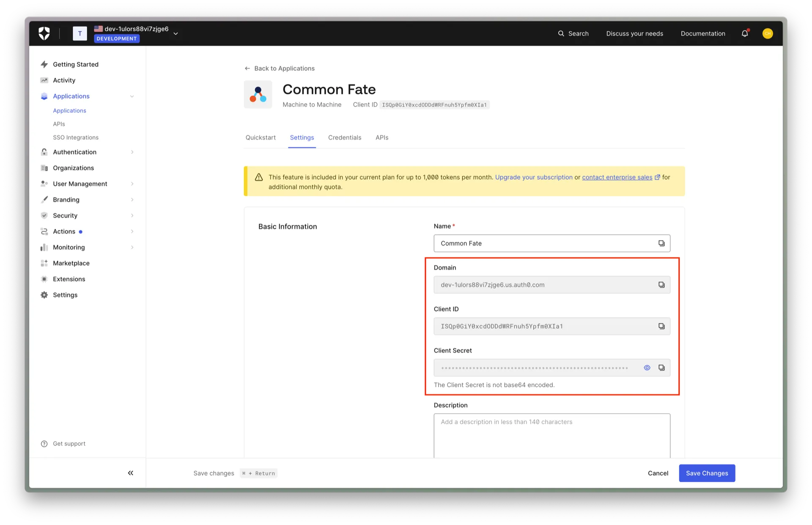Click the Save Changes button
Viewport: 812px width, 525px height.
click(x=707, y=473)
